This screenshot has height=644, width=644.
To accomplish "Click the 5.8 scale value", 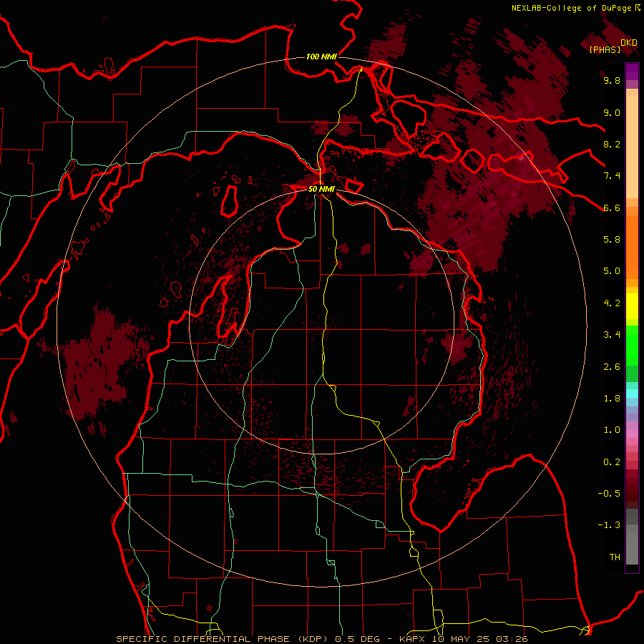I will 612,240.
